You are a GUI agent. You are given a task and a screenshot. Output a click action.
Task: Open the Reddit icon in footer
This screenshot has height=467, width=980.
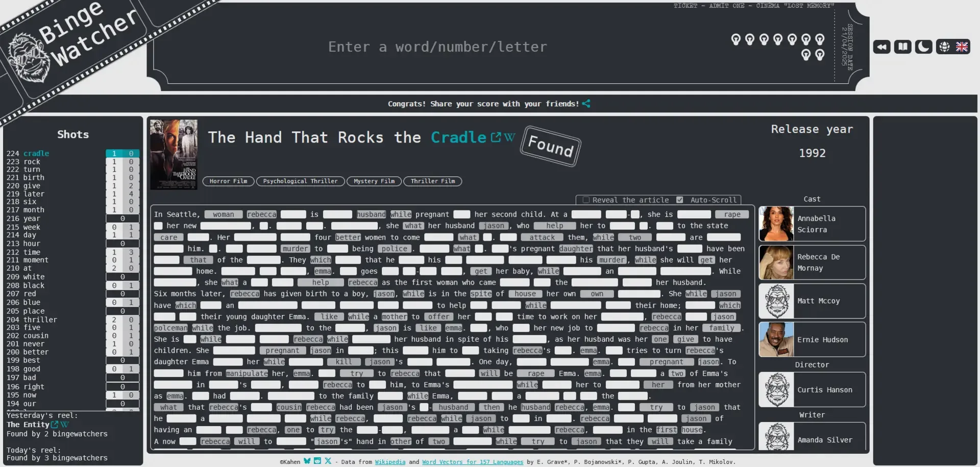[x=317, y=461]
